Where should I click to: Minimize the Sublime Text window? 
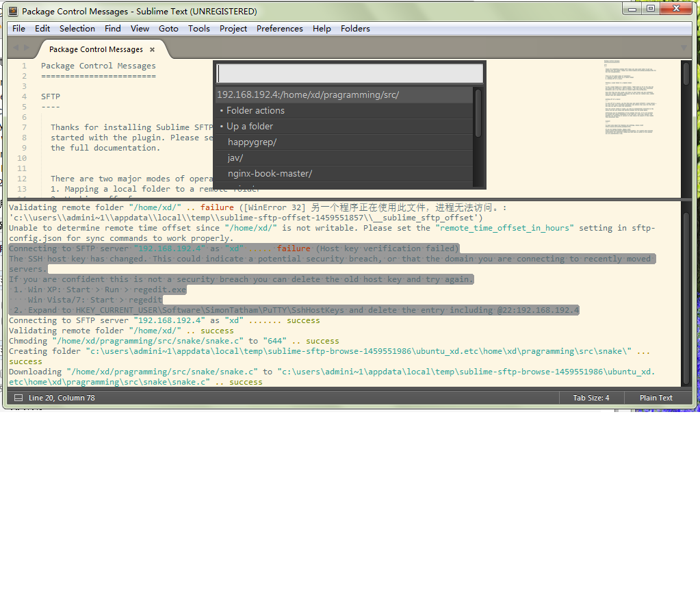point(632,9)
